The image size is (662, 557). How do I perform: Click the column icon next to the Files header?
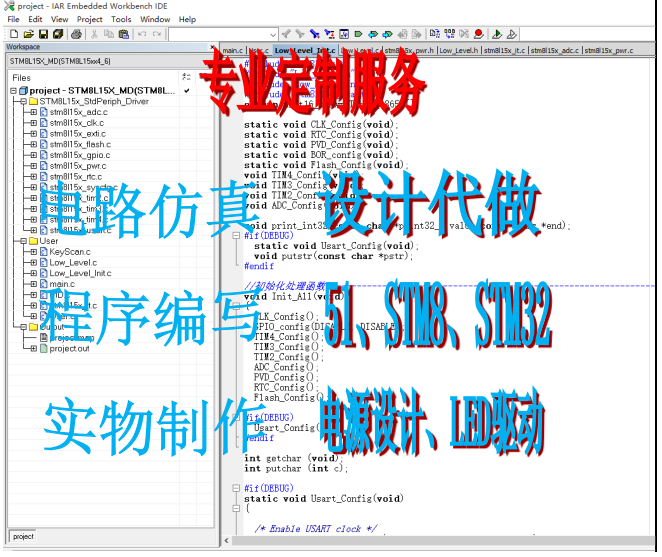pos(186,77)
